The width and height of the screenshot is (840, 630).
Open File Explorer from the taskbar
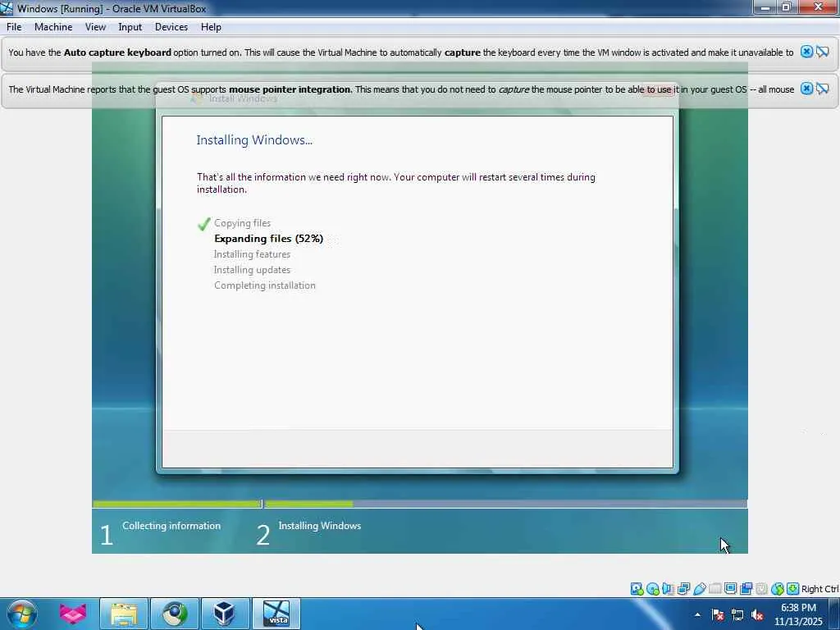pyautogui.click(x=124, y=614)
